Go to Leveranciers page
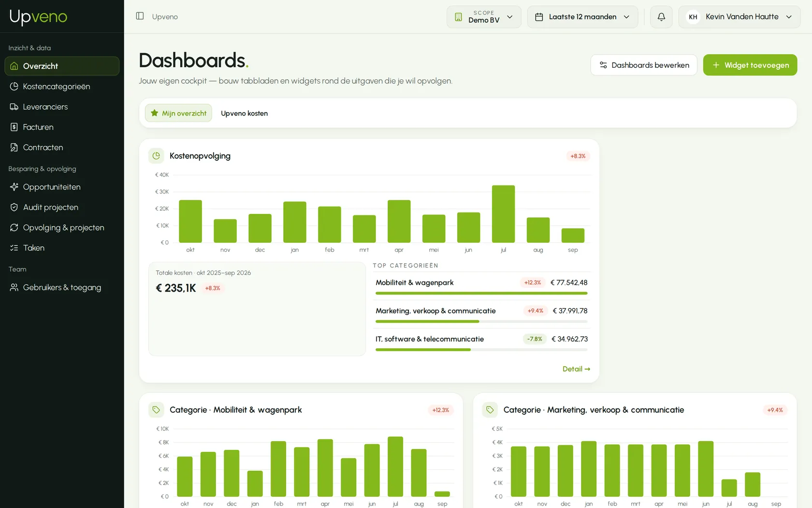 pos(62,107)
